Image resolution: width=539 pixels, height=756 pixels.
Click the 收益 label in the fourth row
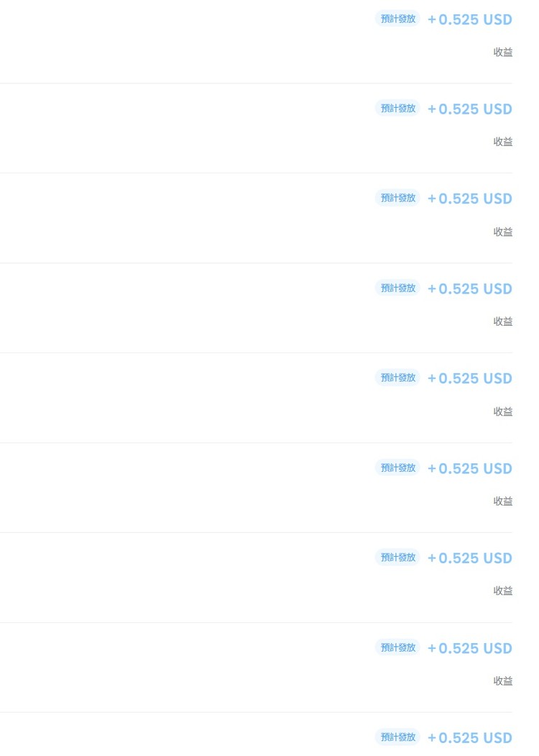tap(502, 322)
